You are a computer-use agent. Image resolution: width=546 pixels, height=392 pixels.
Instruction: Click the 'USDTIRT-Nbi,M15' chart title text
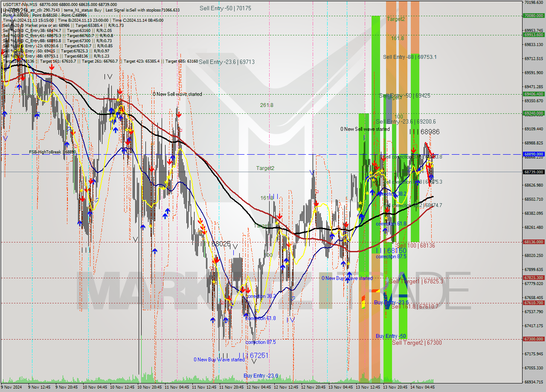pos(20,4)
